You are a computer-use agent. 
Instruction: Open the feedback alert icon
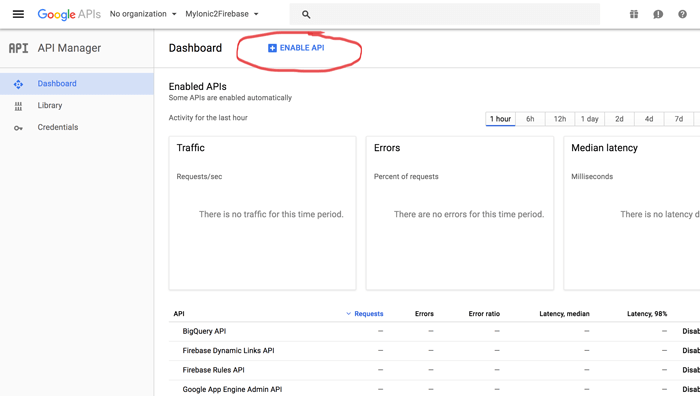(658, 14)
